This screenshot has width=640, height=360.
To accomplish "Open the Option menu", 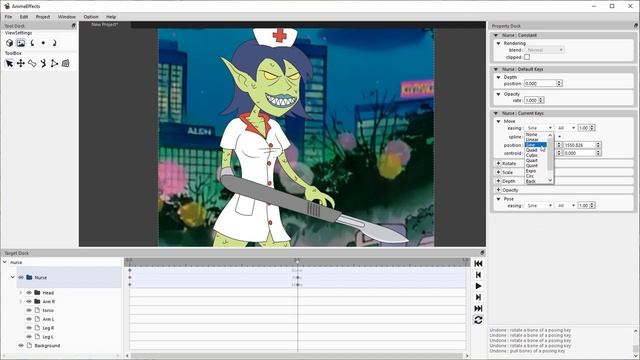I will (91, 17).
